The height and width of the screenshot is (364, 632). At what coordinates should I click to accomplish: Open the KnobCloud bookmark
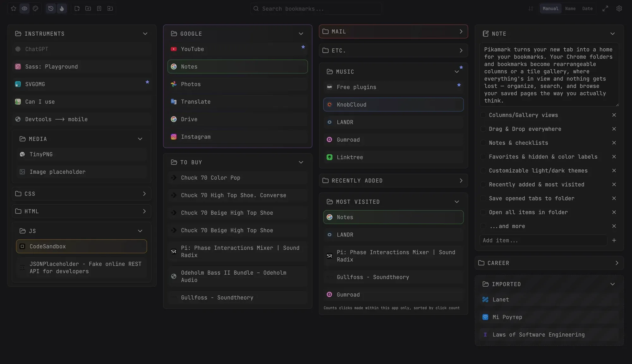click(393, 105)
